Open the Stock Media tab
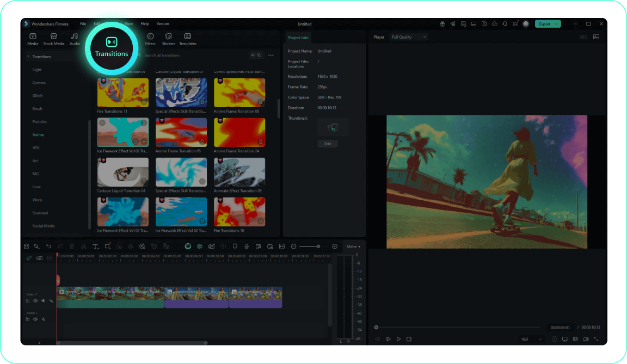The width and height of the screenshot is (627, 364). point(53,39)
